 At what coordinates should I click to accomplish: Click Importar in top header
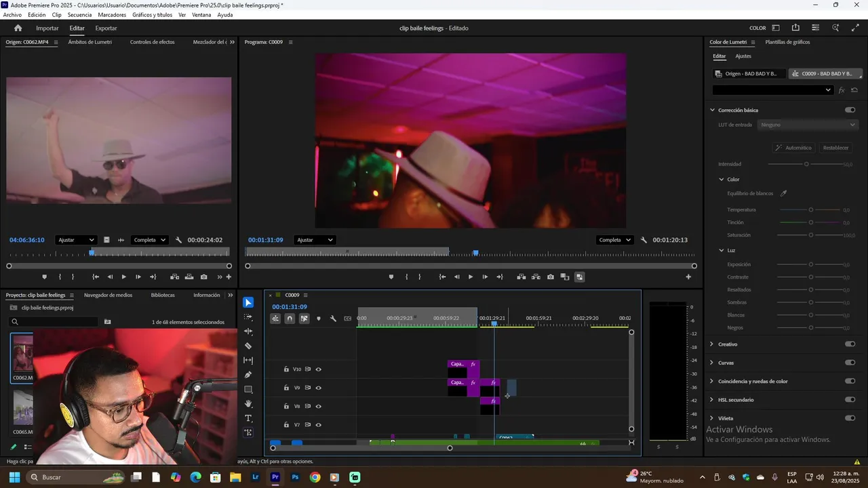pyautogui.click(x=47, y=28)
